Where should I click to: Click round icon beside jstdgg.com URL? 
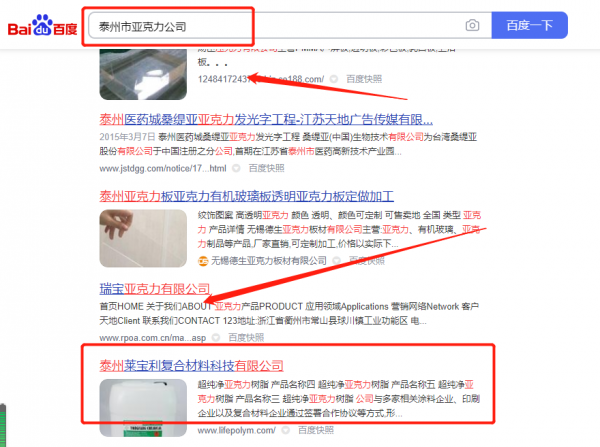pyautogui.click(x=236, y=168)
